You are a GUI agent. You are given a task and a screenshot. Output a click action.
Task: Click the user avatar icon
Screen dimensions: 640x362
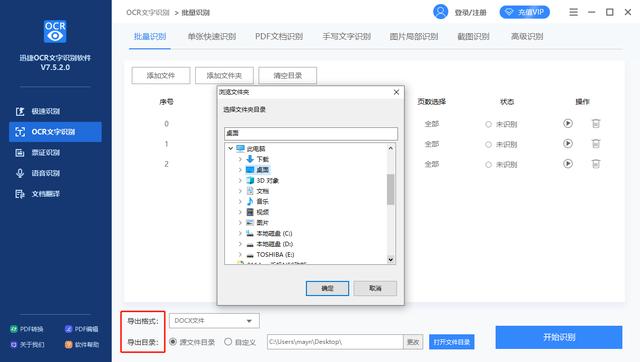[440, 12]
